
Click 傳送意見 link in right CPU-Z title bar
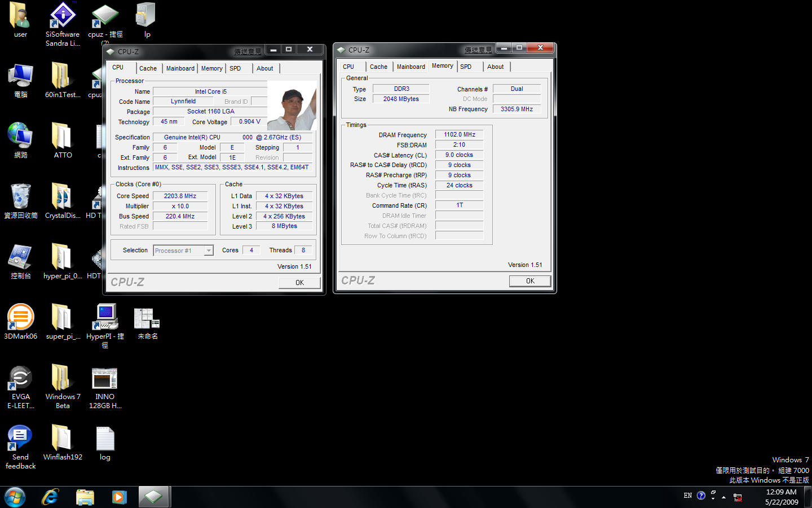click(478, 50)
